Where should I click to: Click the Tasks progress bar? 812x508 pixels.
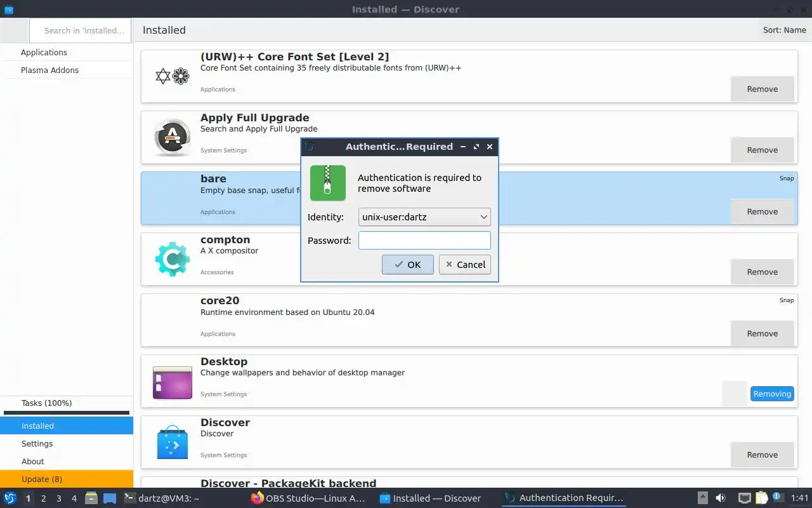pyautogui.click(x=67, y=413)
